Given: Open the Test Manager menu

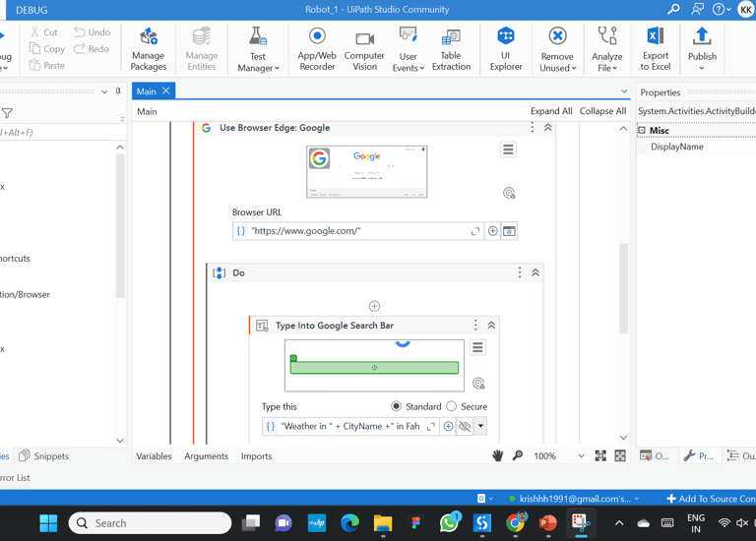Looking at the screenshot, I should pos(258,49).
